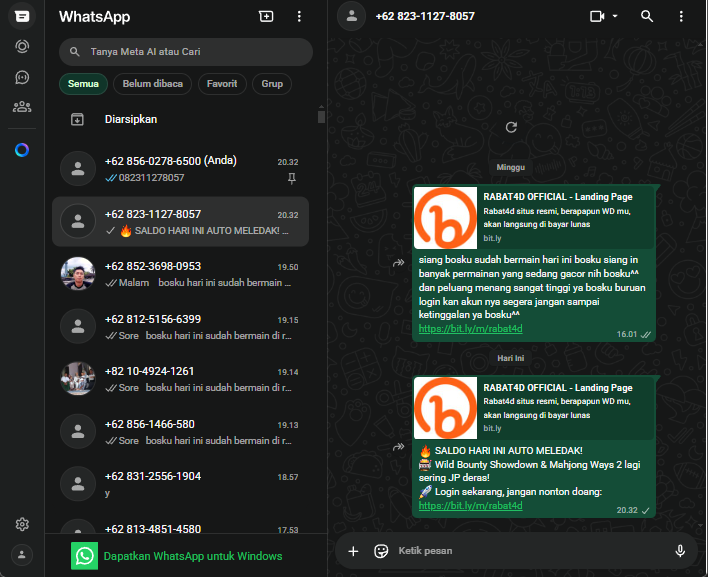Focus the Tanya Meta AI atau Cari search field

click(x=186, y=52)
